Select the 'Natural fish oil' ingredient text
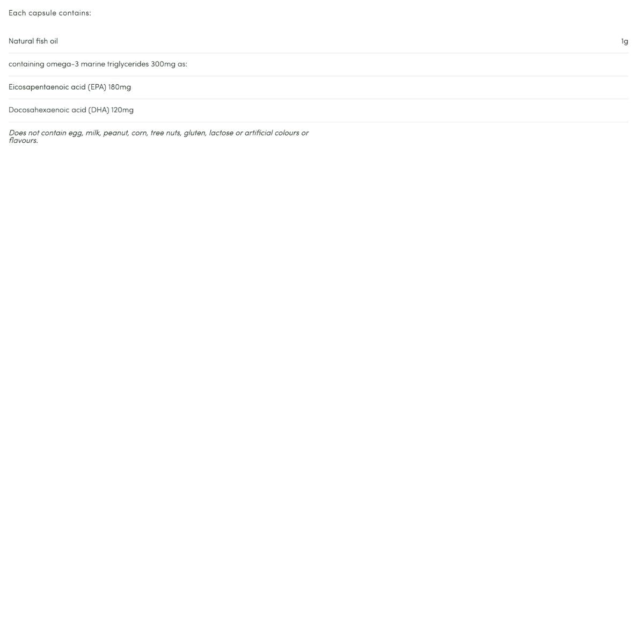 33,41
